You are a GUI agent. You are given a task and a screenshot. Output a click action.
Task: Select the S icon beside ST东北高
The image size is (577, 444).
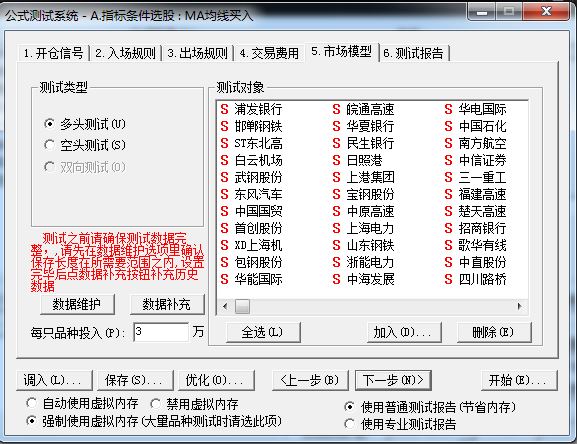(x=224, y=143)
